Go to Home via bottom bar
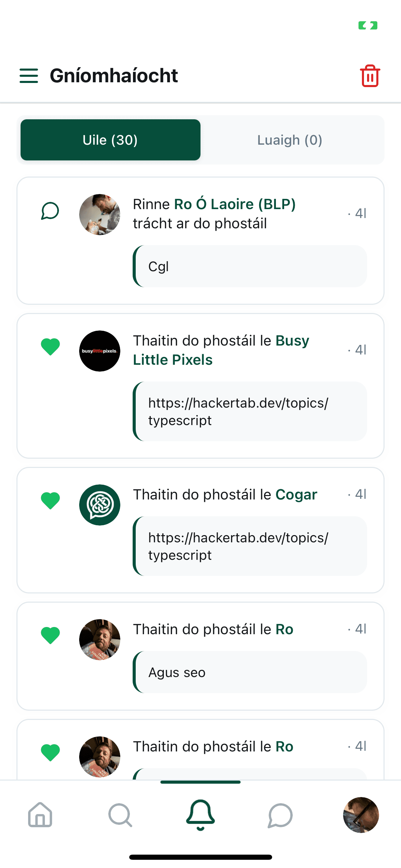 (40, 815)
